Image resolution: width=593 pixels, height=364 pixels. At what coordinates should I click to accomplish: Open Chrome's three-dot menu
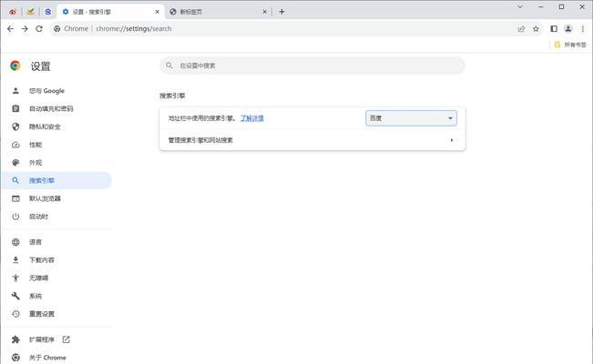pos(583,29)
